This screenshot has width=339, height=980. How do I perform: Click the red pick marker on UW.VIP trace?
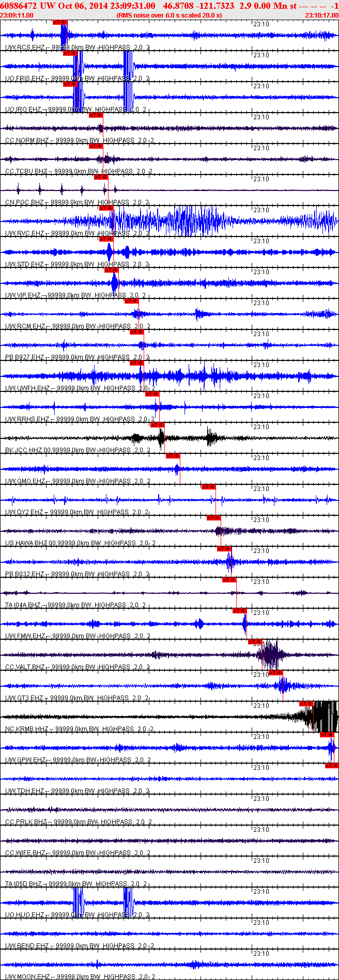click(112, 270)
